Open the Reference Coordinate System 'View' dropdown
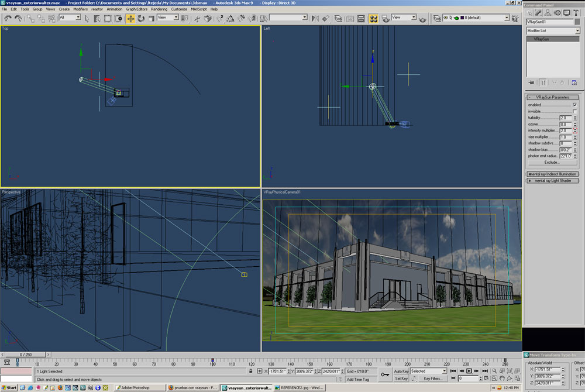 [x=168, y=17]
